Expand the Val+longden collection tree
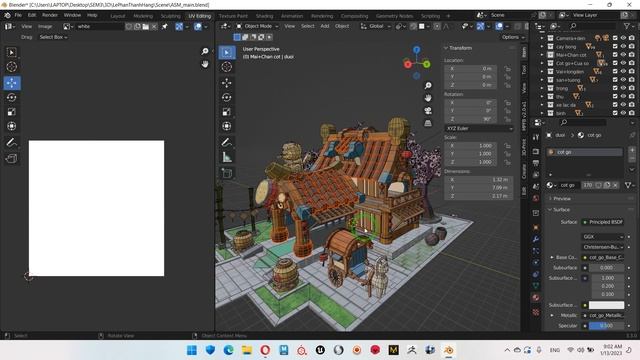This screenshot has width=640, height=360. pyautogui.click(x=542, y=71)
